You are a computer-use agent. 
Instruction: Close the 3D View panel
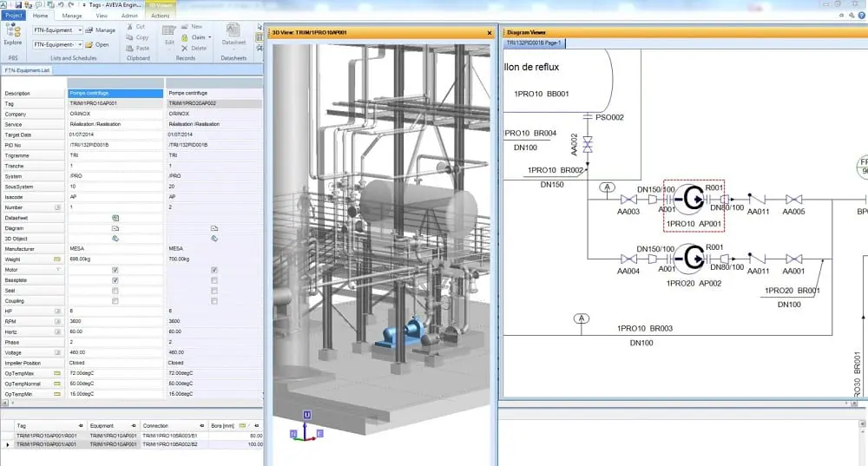[x=489, y=32]
